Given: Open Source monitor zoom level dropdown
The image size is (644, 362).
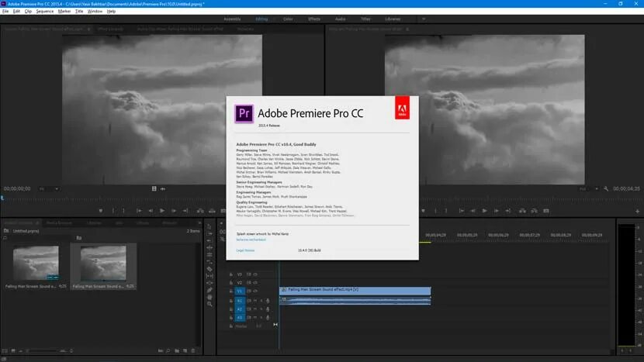Looking at the screenshot, I should coord(49,189).
